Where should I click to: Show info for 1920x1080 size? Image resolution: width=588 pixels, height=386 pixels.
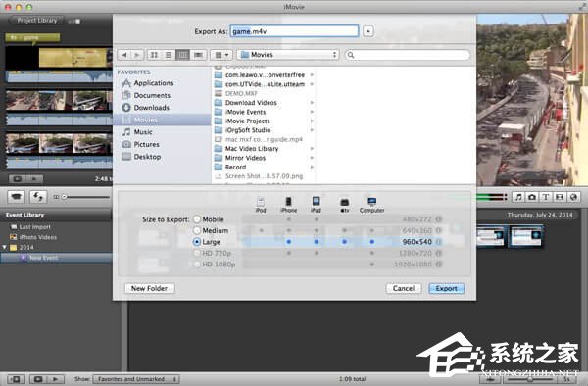click(439, 265)
